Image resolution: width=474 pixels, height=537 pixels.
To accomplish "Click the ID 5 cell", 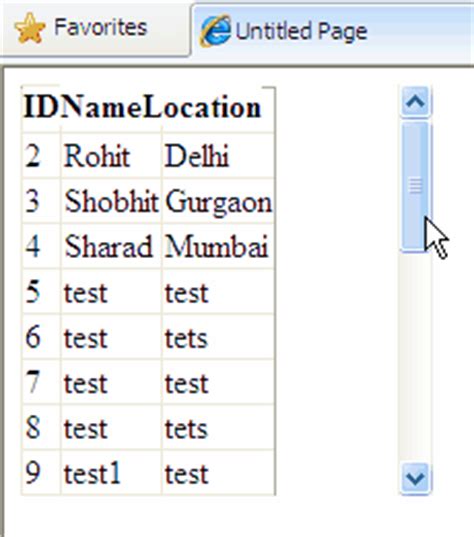I will tap(41, 292).
